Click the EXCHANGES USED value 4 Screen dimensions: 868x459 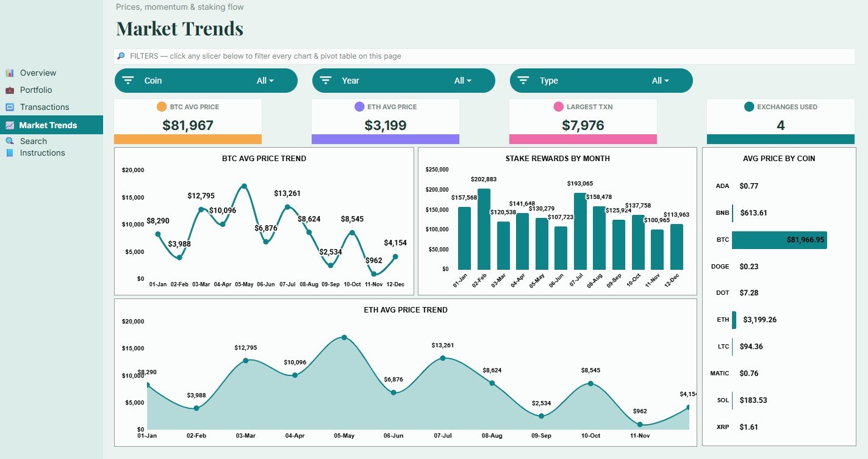point(781,126)
